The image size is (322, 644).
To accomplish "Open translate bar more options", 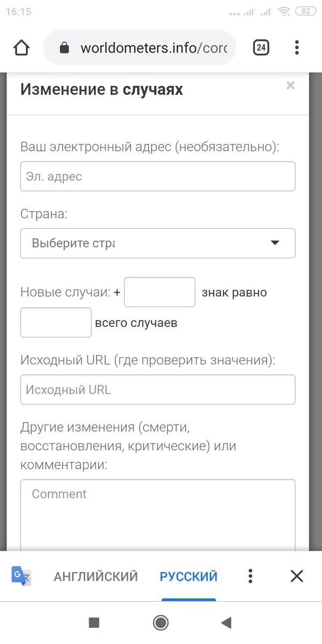I will coord(250,576).
